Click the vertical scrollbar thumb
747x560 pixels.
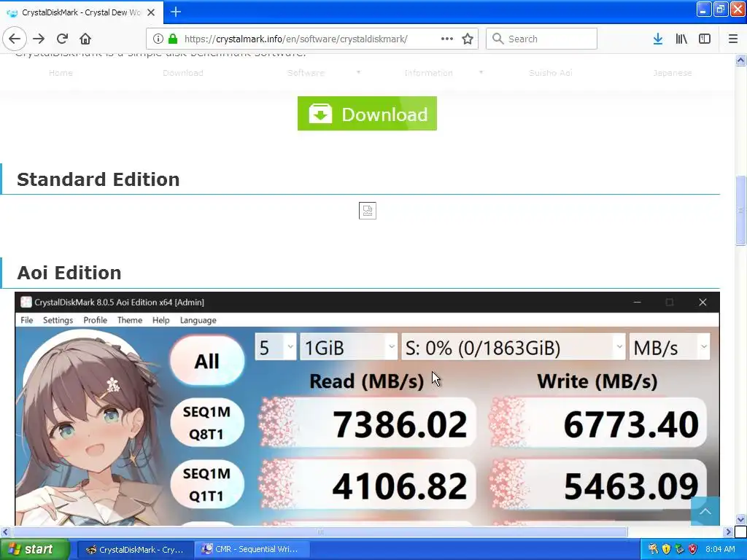pyautogui.click(x=740, y=211)
